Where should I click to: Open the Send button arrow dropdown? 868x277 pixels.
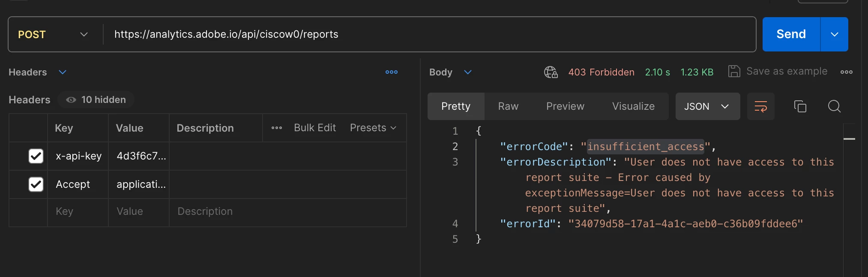pyautogui.click(x=834, y=34)
